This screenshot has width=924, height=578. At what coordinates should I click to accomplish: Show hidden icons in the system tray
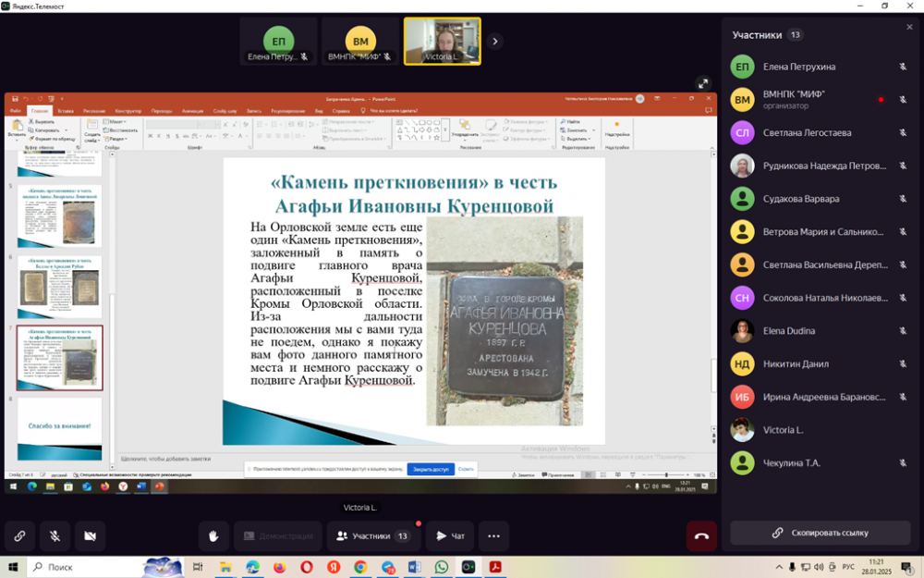pos(779,567)
